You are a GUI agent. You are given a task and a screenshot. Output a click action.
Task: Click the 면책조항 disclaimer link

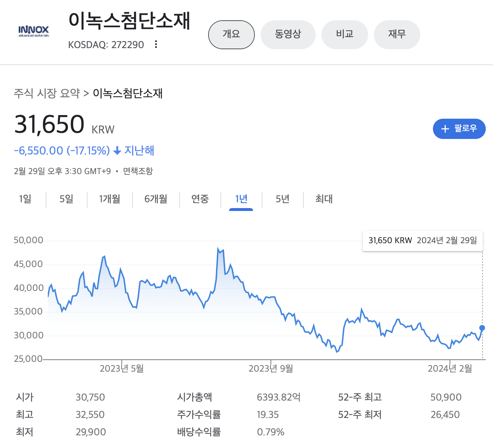pos(138,171)
